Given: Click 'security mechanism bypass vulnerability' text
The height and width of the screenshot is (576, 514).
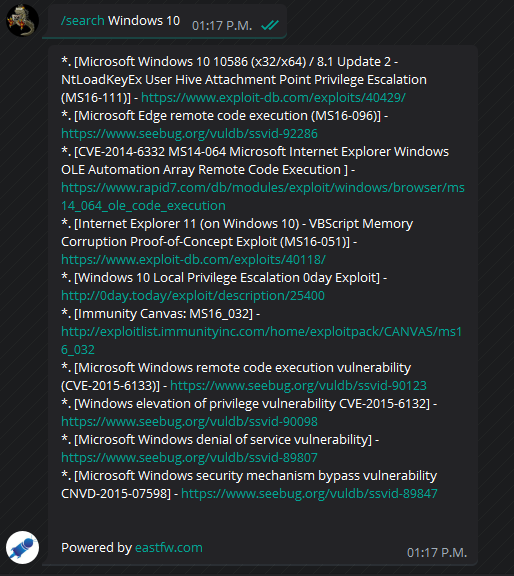Looking at the screenshot, I should [317, 475].
